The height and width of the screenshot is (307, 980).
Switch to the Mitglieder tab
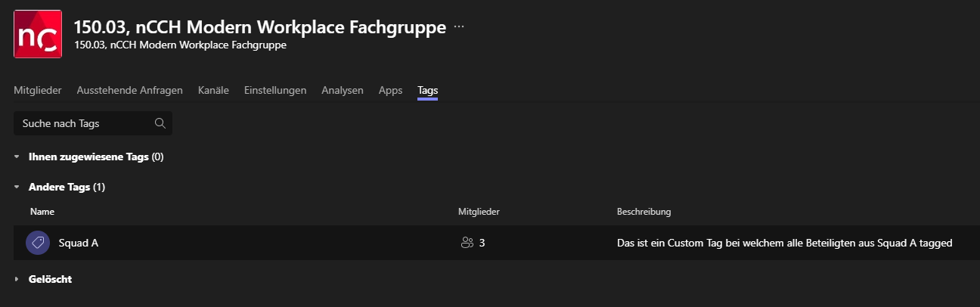38,91
